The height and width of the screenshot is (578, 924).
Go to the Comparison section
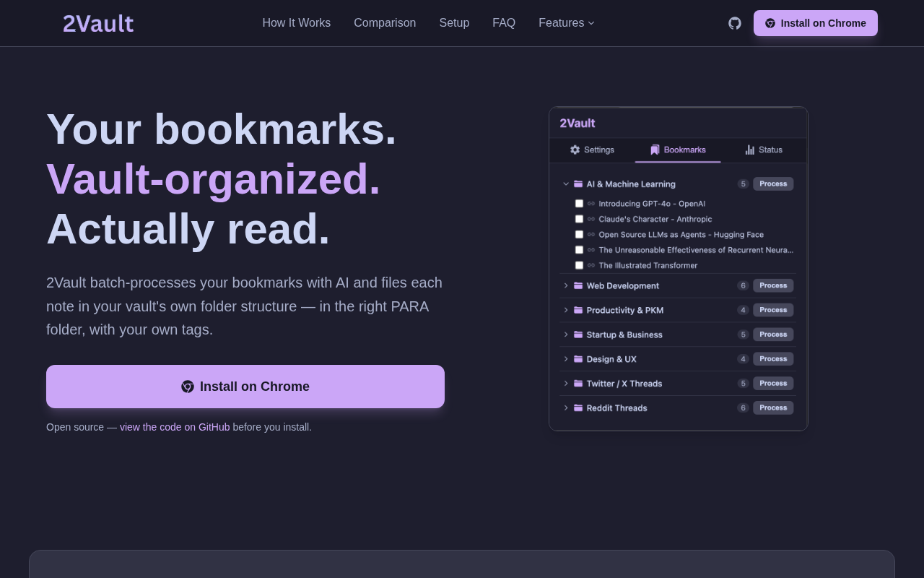pos(385,23)
